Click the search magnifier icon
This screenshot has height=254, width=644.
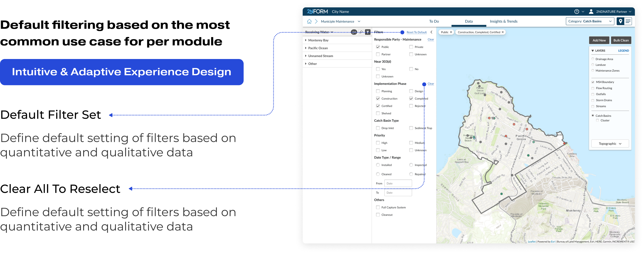tap(361, 32)
